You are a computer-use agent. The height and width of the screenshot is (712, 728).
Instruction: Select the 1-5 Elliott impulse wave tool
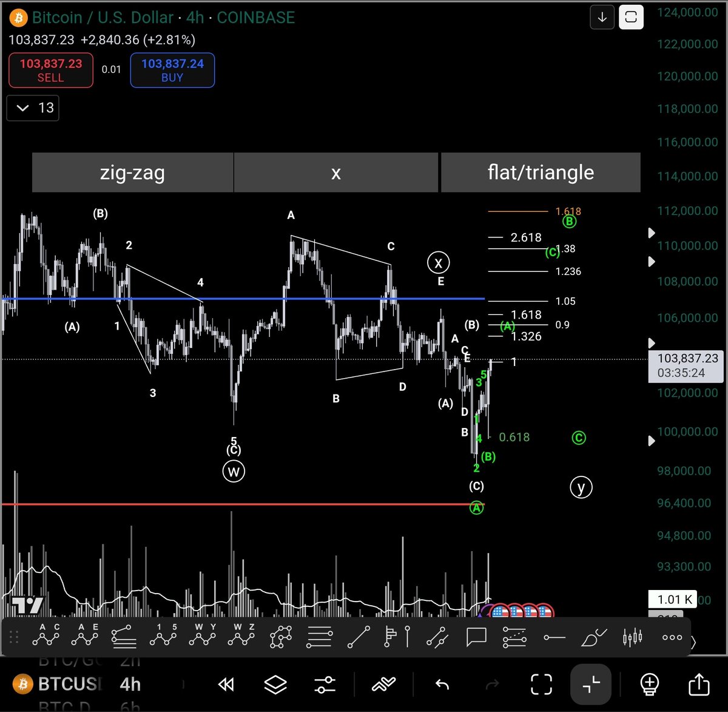[164, 636]
